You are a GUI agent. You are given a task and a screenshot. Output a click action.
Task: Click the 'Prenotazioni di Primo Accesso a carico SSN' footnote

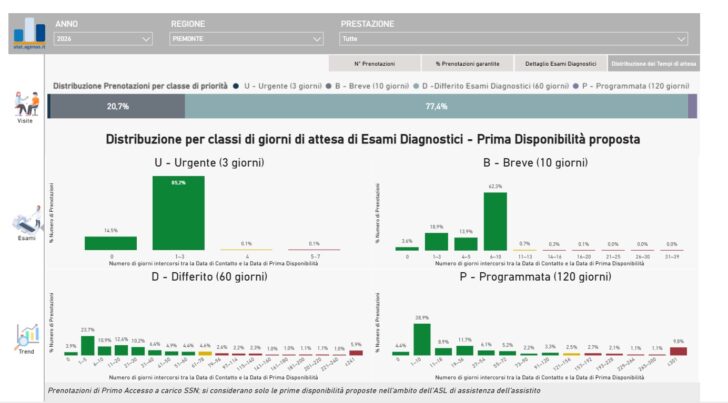coord(294,391)
